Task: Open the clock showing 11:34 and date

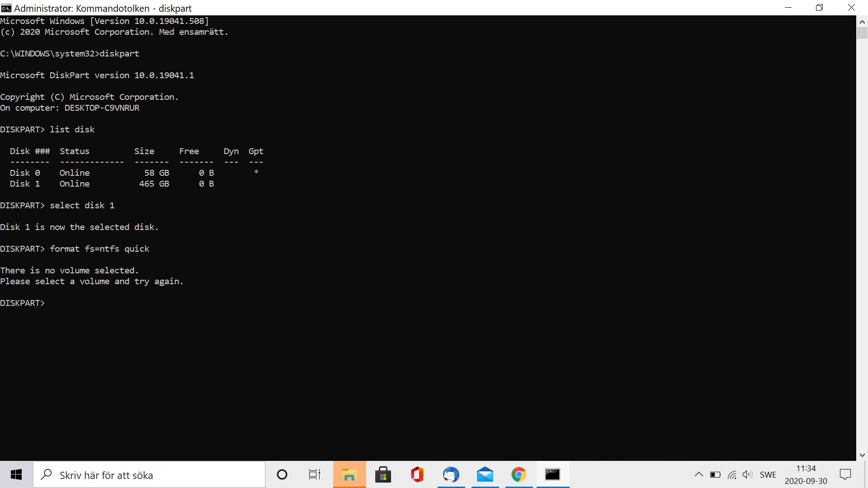Action: 806,474
